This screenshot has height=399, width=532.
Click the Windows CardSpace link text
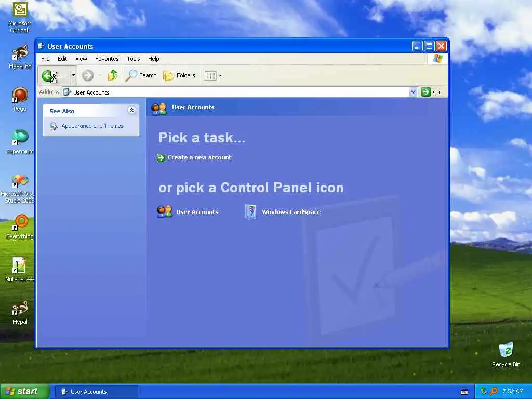point(291,212)
